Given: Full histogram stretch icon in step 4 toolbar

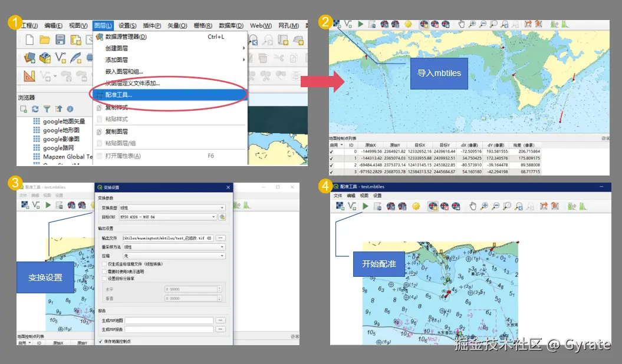Looking at the screenshot, I should click(572, 206).
